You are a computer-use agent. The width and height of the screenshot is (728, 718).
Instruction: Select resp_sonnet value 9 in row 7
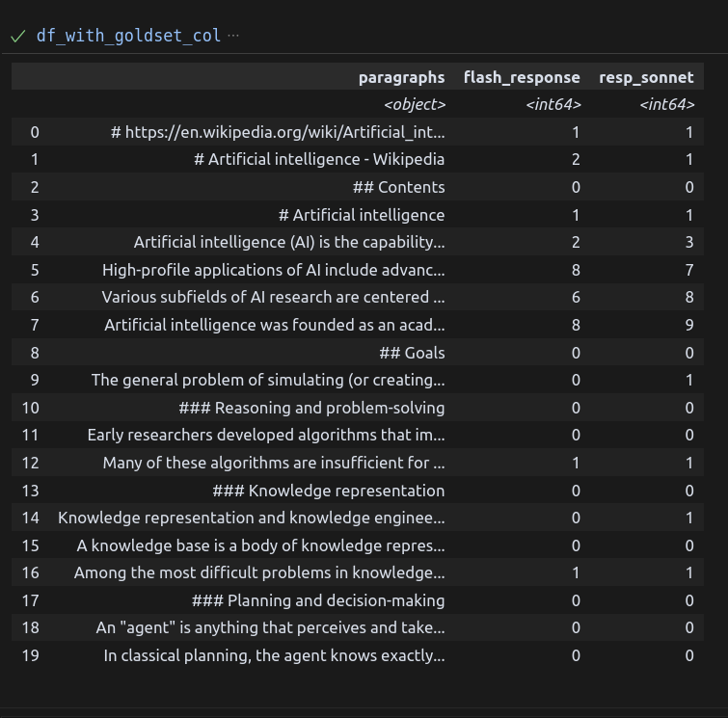[689, 325]
